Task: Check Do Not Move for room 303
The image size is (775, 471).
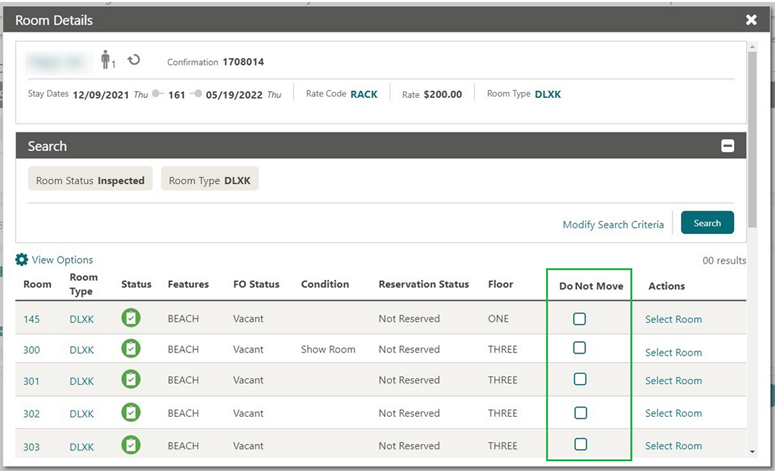Action: 581,444
